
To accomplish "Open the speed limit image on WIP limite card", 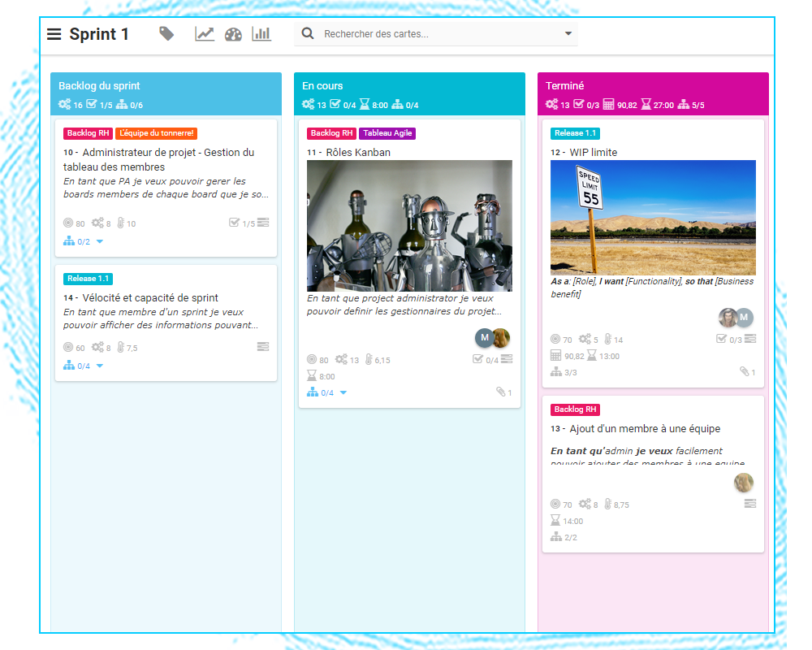I will 653,217.
